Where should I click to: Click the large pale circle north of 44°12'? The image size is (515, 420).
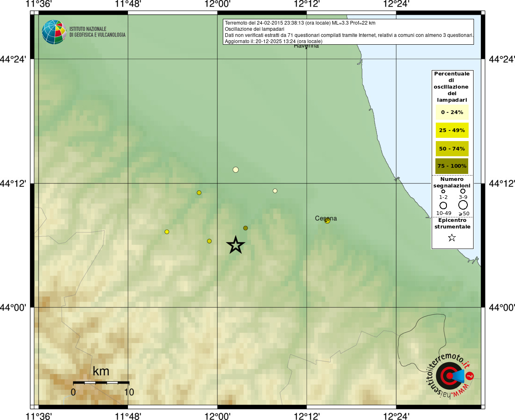(x=236, y=169)
